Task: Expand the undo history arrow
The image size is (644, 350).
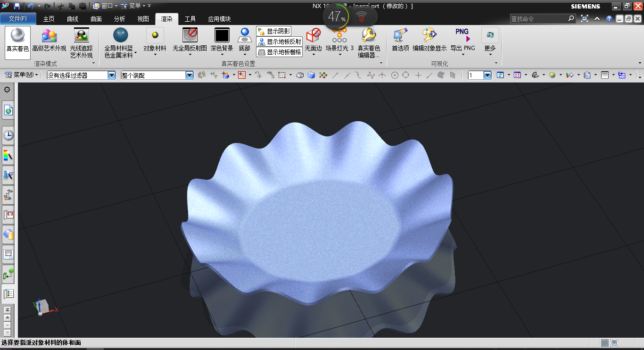Action: click(39, 6)
